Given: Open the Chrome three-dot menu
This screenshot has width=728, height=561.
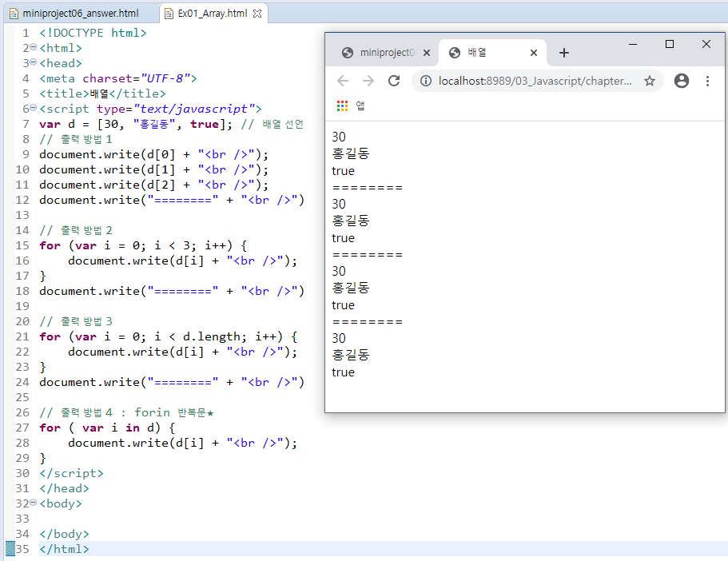Looking at the screenshot, I should pos(707,81).
